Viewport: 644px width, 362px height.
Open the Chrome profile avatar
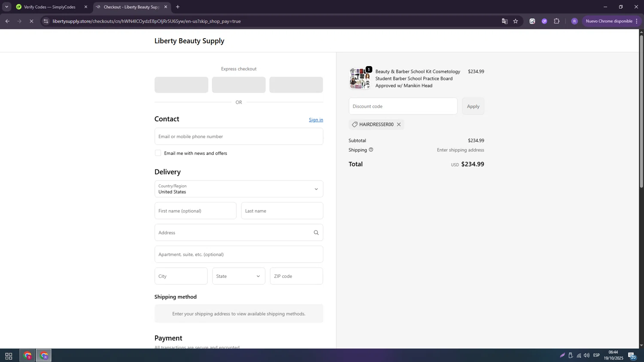(574, 21)
